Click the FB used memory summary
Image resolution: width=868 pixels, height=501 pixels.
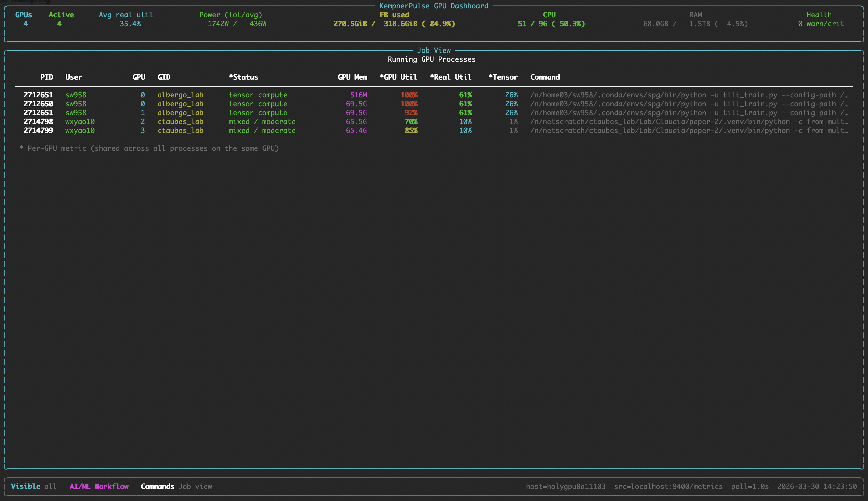tap(394, 24)
